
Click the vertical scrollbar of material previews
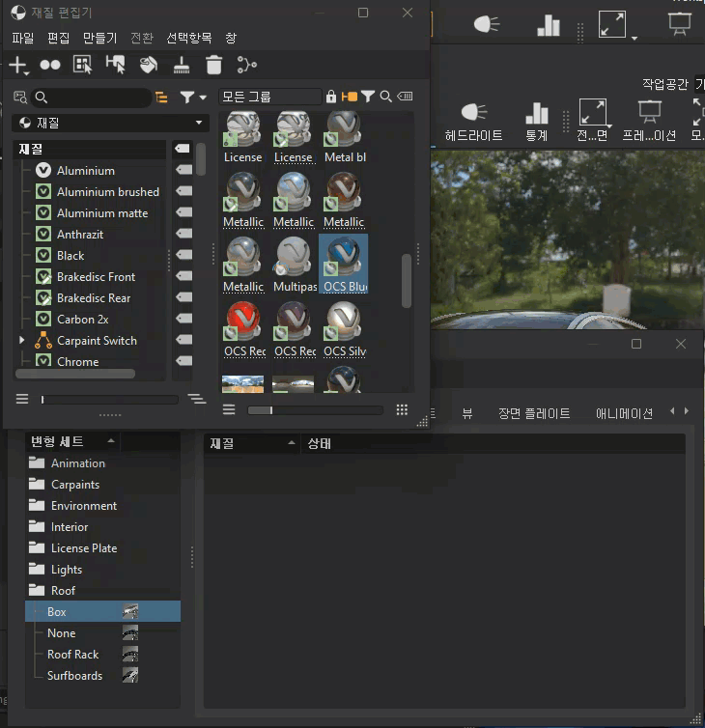[x=407, y=280]
